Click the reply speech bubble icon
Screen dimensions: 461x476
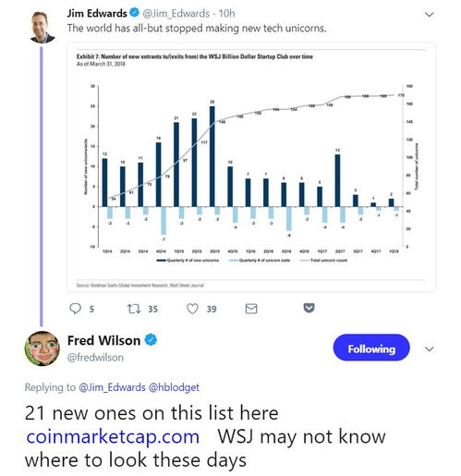76,309
